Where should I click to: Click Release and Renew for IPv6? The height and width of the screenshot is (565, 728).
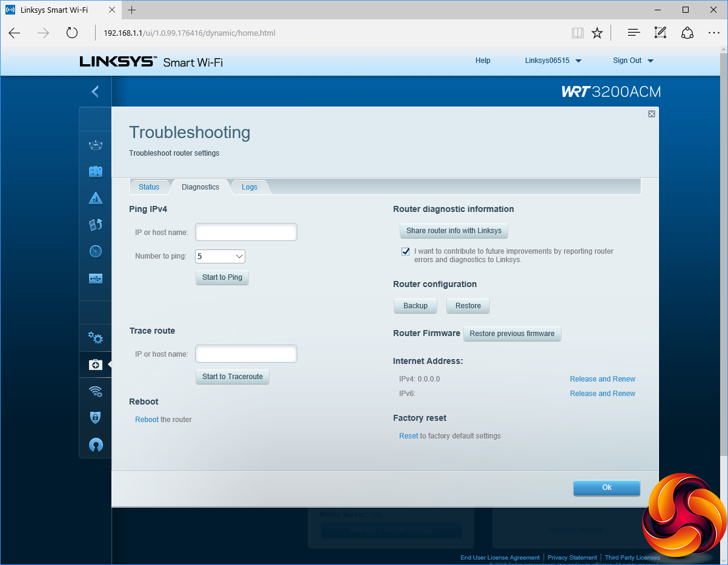(x=603, y=394)
